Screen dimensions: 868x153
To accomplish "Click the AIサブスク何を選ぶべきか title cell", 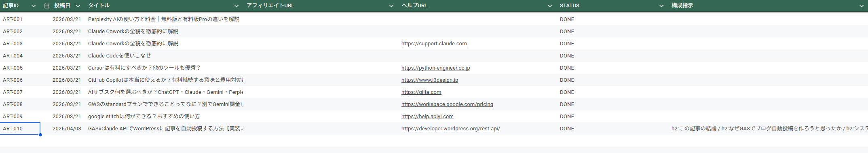I will click(x=164, y=92).
